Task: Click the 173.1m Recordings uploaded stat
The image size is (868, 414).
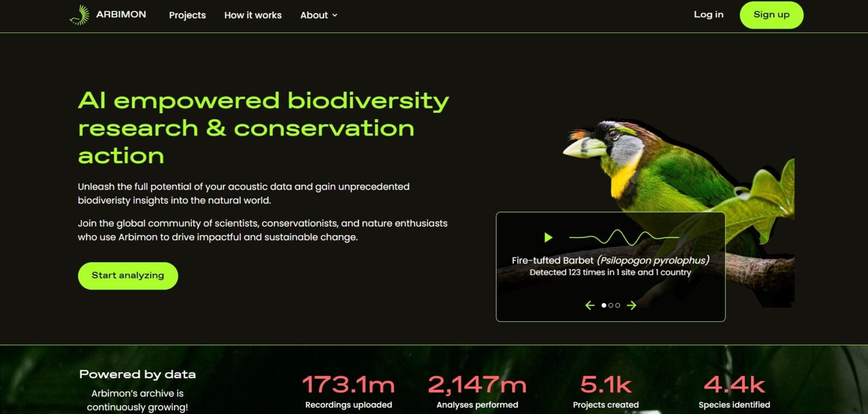Action: pyautogui.click(x=348, y=391)
